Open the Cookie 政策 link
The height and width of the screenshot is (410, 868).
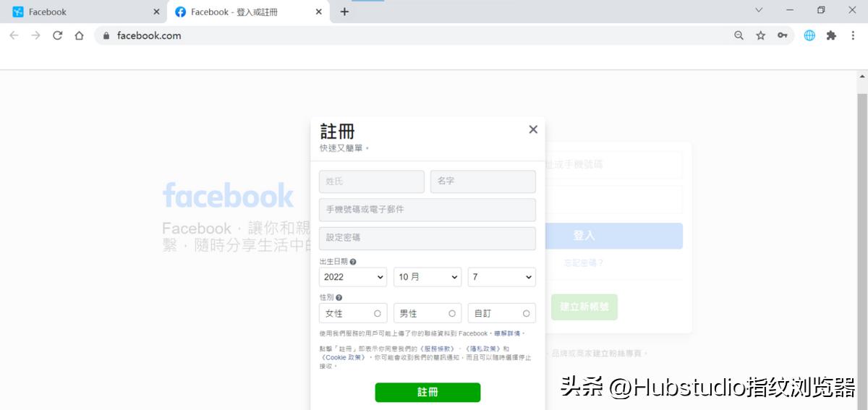pyautogui.click(x=343, y=357)
